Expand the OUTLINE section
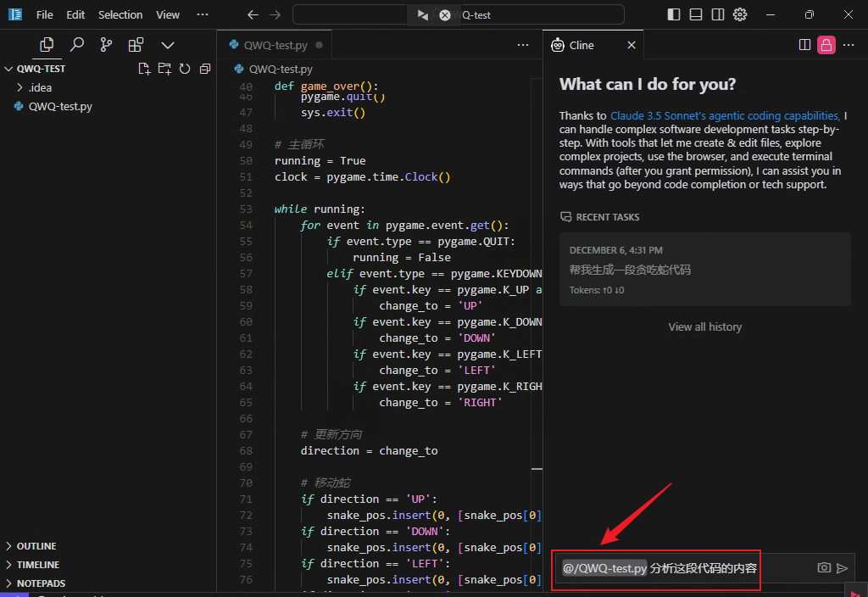Image resolution: width=868 pixels, height=597 pixels. click(36, 546)
